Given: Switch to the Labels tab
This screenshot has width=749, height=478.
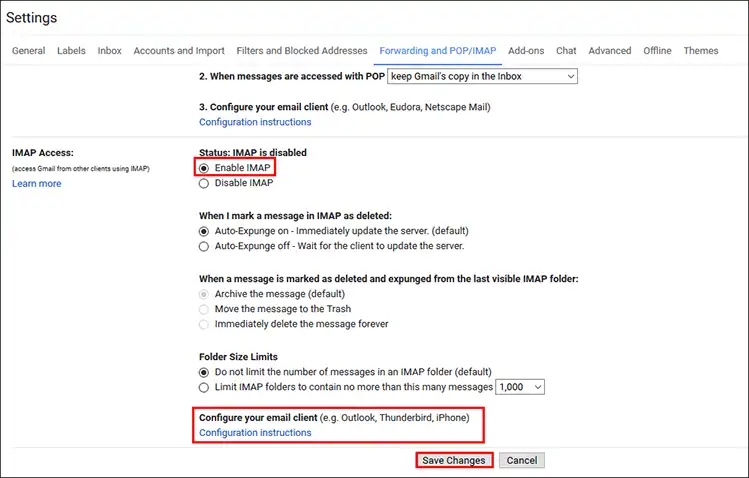Looking at the screenshot, I should click(71, 51).
